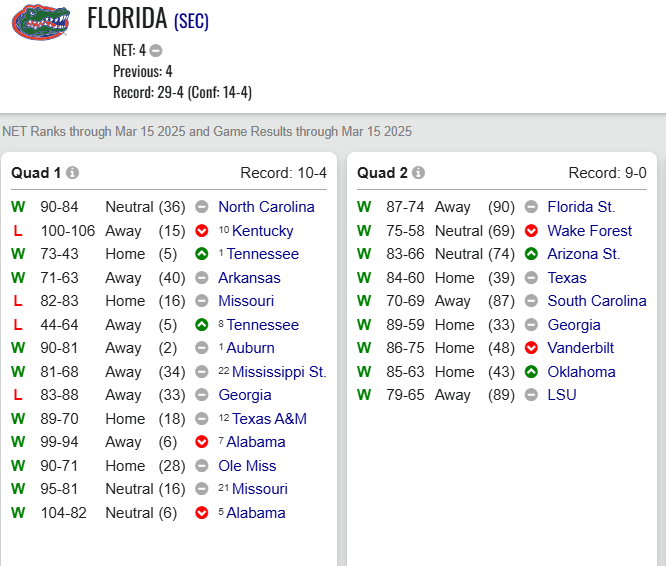The width and height of the screenshot is (666, 566).
Task: Click red down arrow next to Vanderbilt
Action: click(x=531, y=348)
